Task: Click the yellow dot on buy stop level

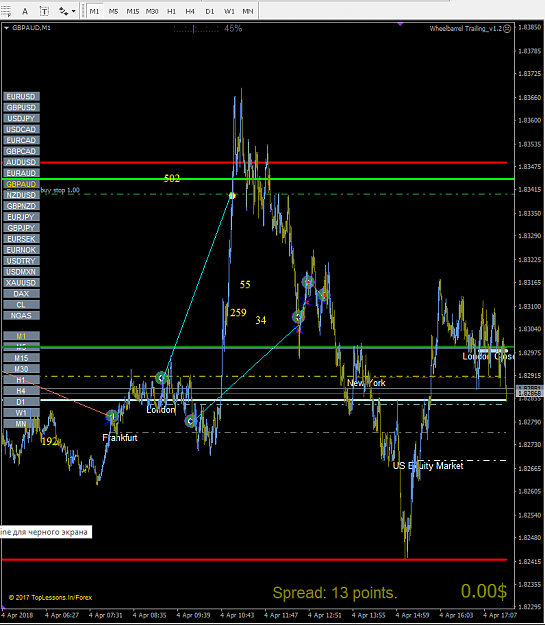Action: click(232, 196)
